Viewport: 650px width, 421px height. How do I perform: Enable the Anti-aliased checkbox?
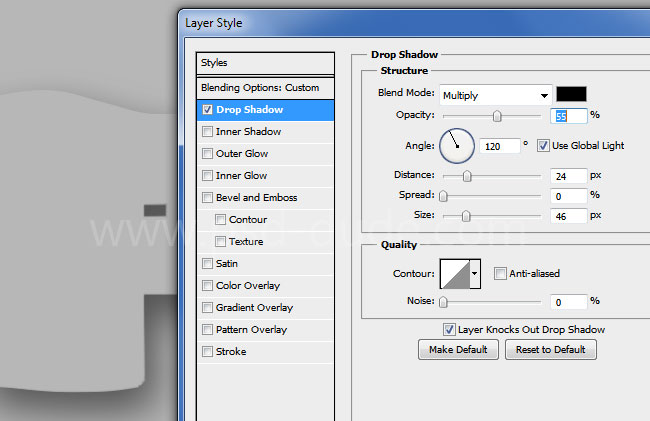(500, 274)
